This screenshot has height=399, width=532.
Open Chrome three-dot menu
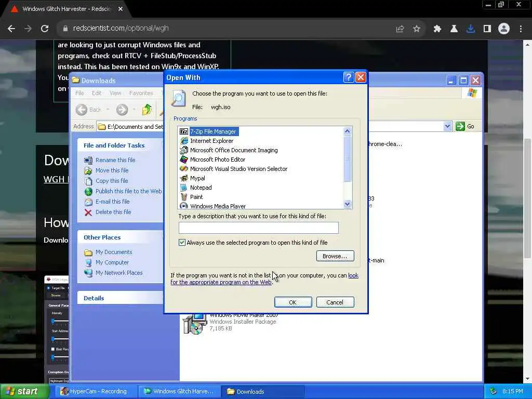(x=521, y=29)
